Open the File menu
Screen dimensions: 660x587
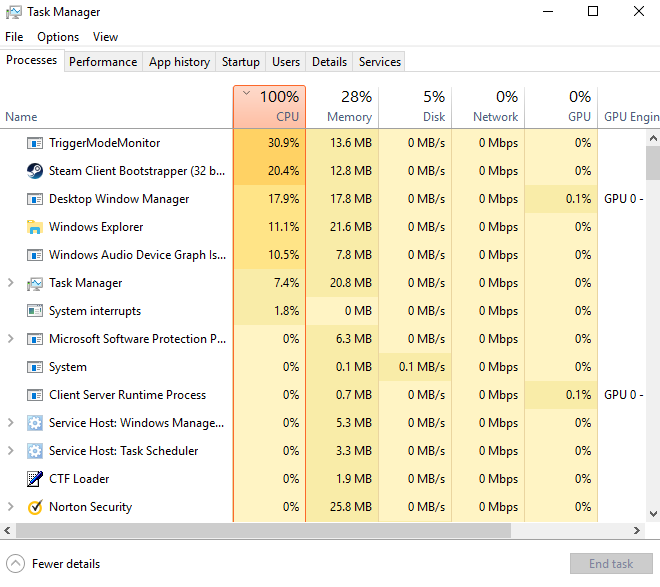pyautogui.click(x=14, y=37)
